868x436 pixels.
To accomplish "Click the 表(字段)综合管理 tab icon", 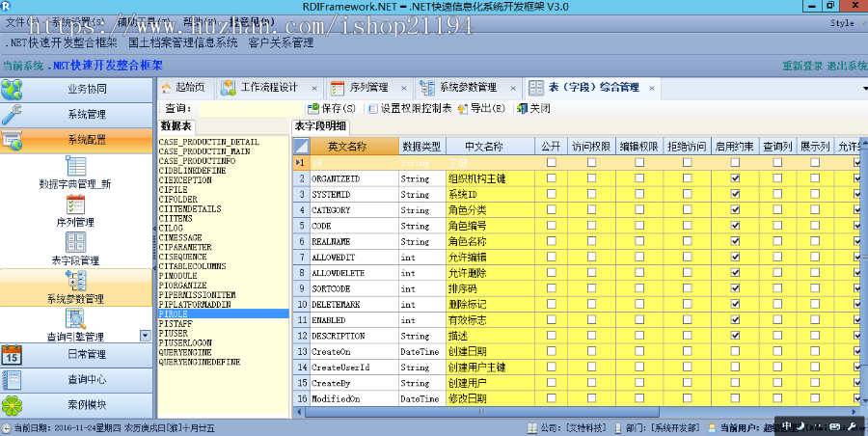I will [x=536, y=88].
